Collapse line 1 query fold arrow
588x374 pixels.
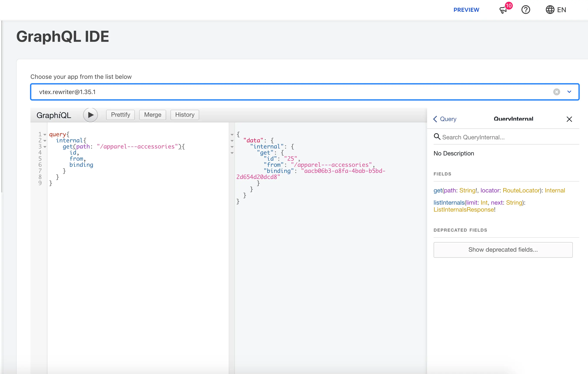tap(45, 135)
